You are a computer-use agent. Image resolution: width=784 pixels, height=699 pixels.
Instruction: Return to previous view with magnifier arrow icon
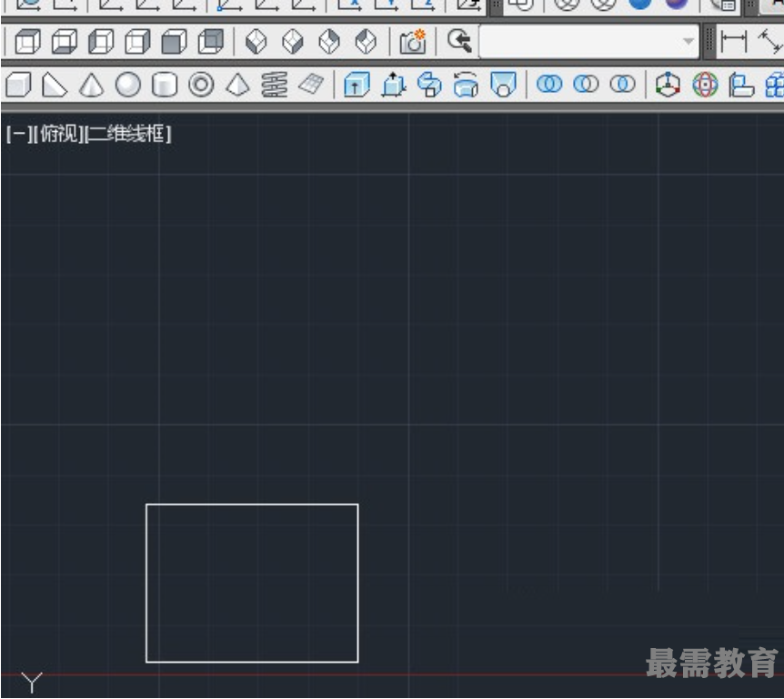pos(459,41)
